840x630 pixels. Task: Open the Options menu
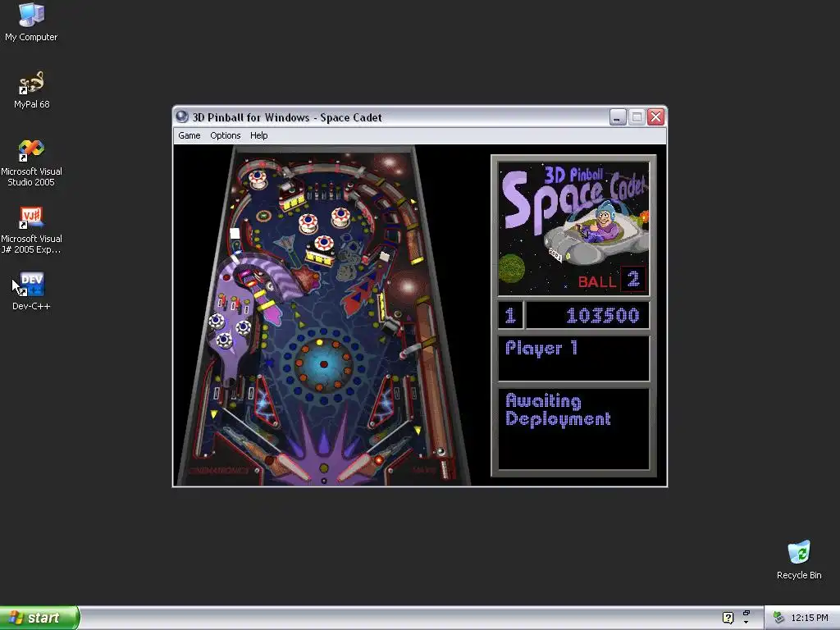click(225, 135)
